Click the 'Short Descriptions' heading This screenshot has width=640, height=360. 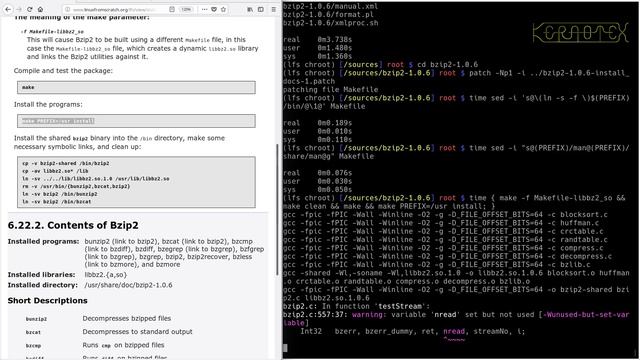[47, 300]
